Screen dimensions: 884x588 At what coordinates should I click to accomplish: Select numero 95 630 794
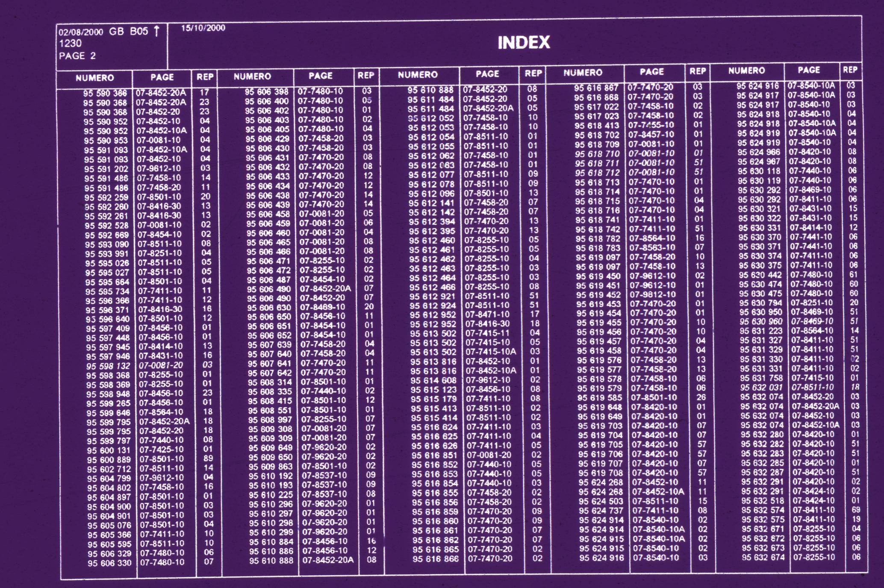click(761, 303)
